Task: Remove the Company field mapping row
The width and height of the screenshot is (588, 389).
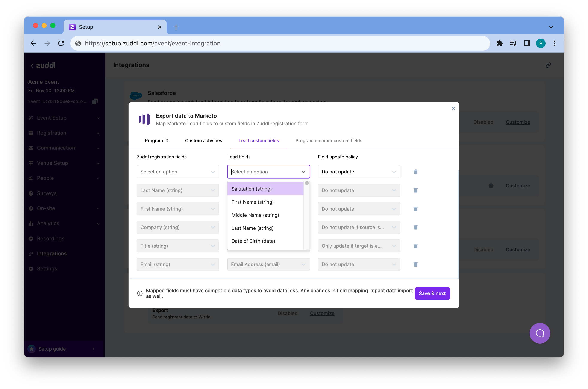Action: [x=415, y=227]
